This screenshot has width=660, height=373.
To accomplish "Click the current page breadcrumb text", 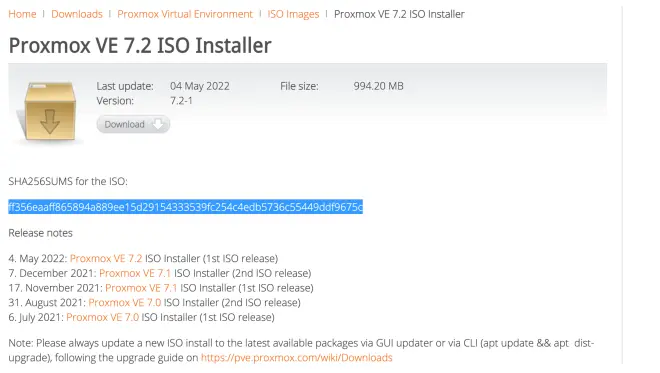I will tap(399, 14).
